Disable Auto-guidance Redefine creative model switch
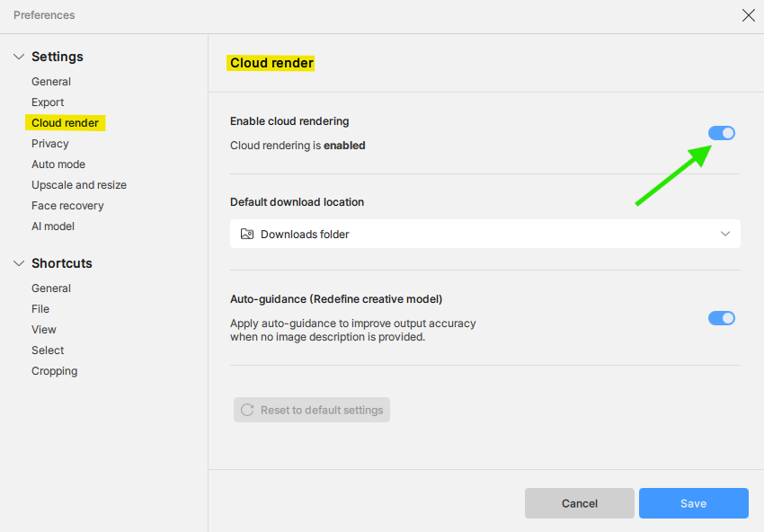The height and width of the screenshot is (532, 764). point(722,318)
